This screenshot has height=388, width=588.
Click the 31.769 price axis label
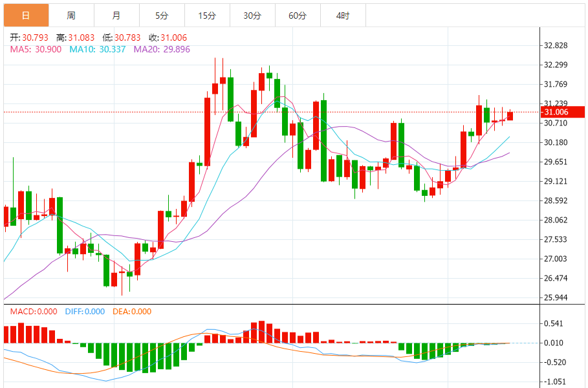[x=556, y=84]
